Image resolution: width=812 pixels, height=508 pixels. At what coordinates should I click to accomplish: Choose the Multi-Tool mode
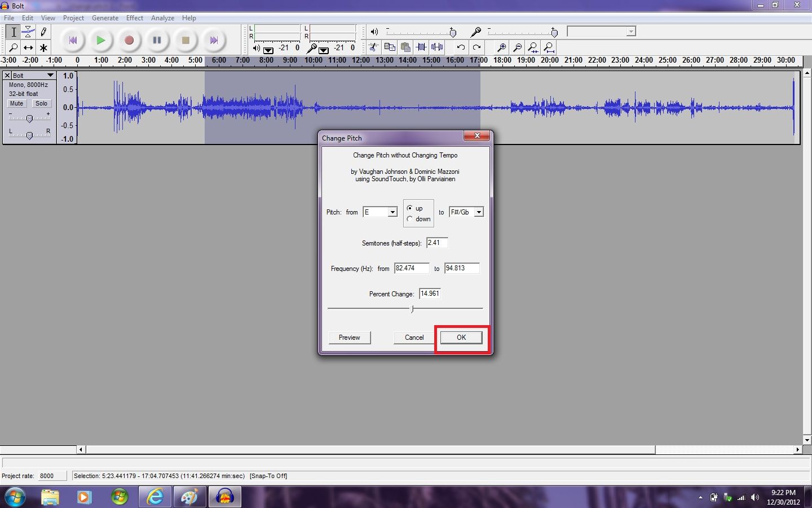(x=43, y=47)
